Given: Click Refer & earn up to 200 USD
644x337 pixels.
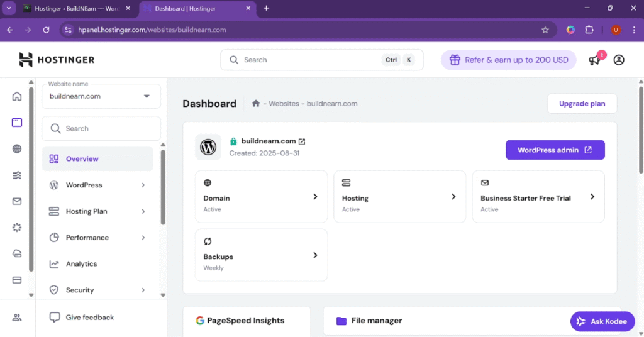Looking at the screenshot, I should (x=508, y=60).
